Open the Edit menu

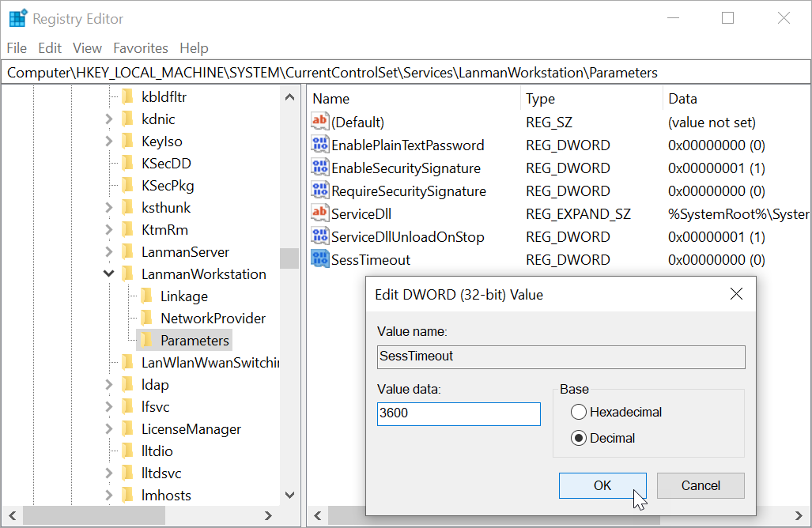point(50,48)
